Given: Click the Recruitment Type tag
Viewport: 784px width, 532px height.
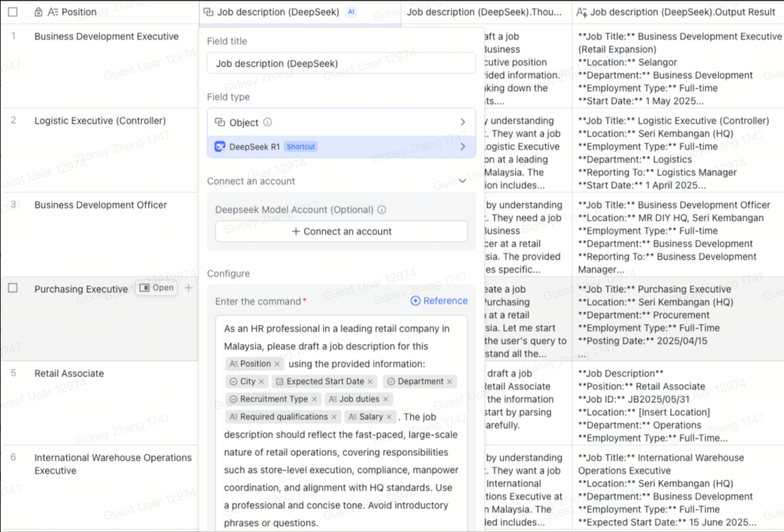Looking at the screenshot, I should click(273, 399).
